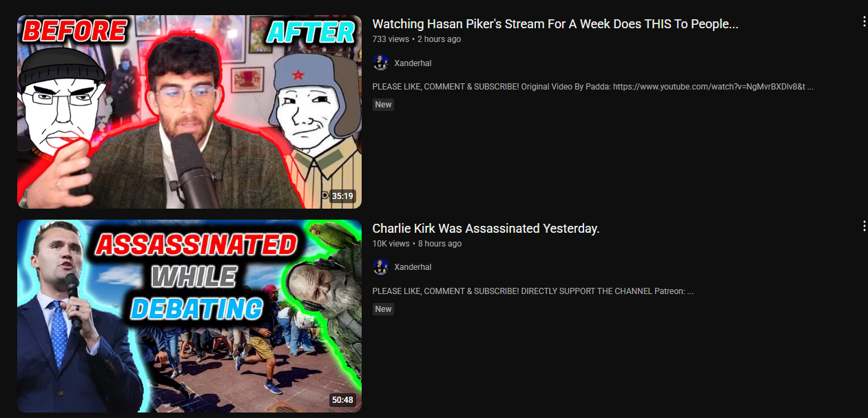
Task: Click the New badge under Charlie Kirk video
Action: (383, 309)
